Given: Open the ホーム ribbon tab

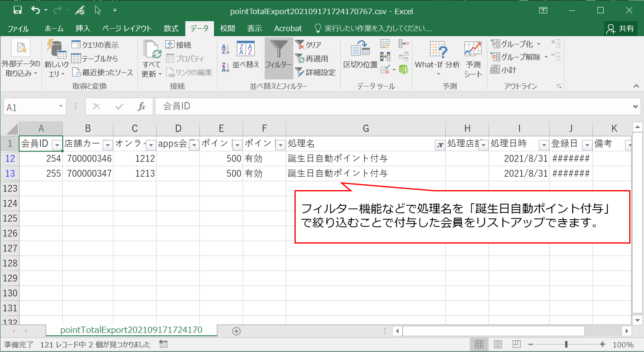Looking at the screenshot, I should click(54, 28).
